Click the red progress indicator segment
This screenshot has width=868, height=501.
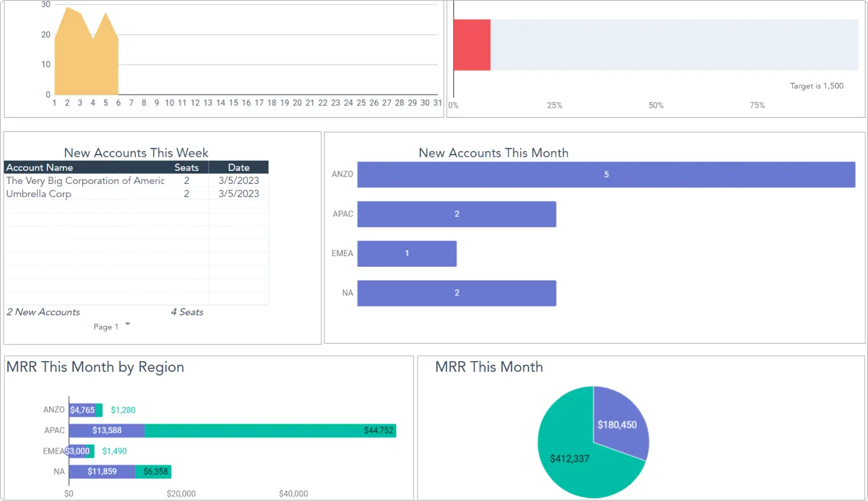[x=472, y=44]
